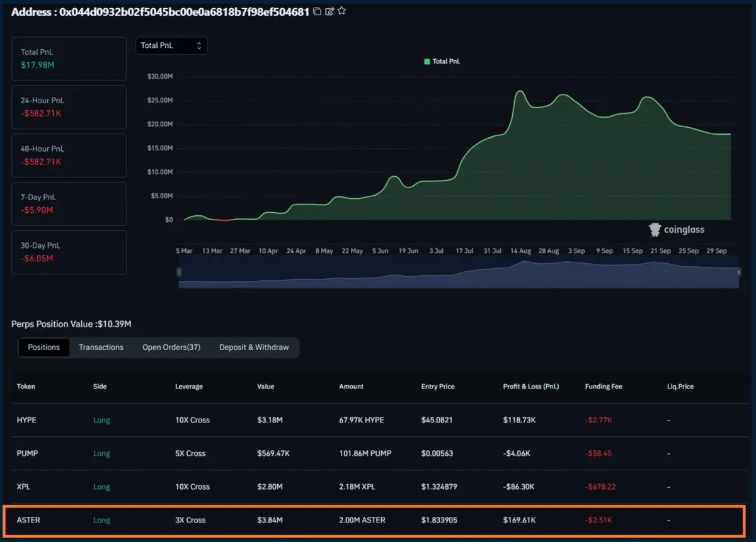The width and height of the screenshot is (756, 542).
Task: Click the 67.97K HYPE amount cell
Action: 362,420
